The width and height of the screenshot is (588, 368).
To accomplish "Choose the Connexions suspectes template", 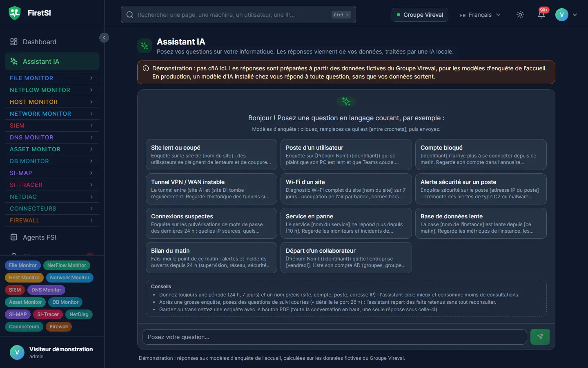I will coord(212,223).
